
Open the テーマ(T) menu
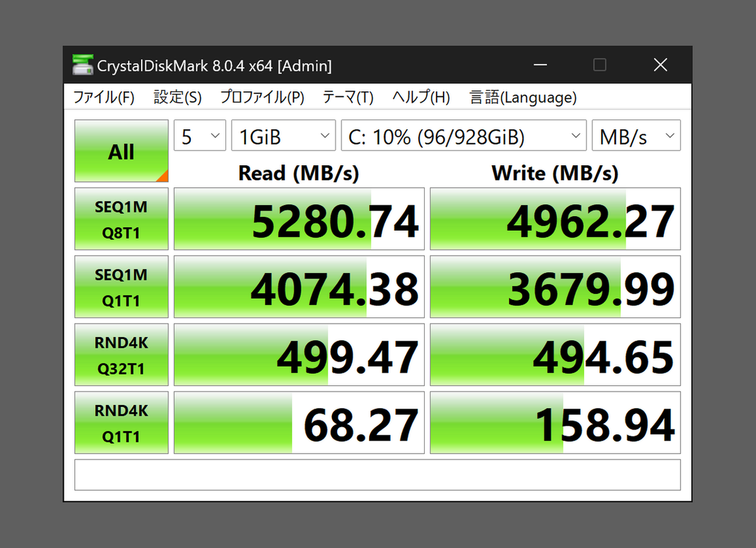click(348, 97)
